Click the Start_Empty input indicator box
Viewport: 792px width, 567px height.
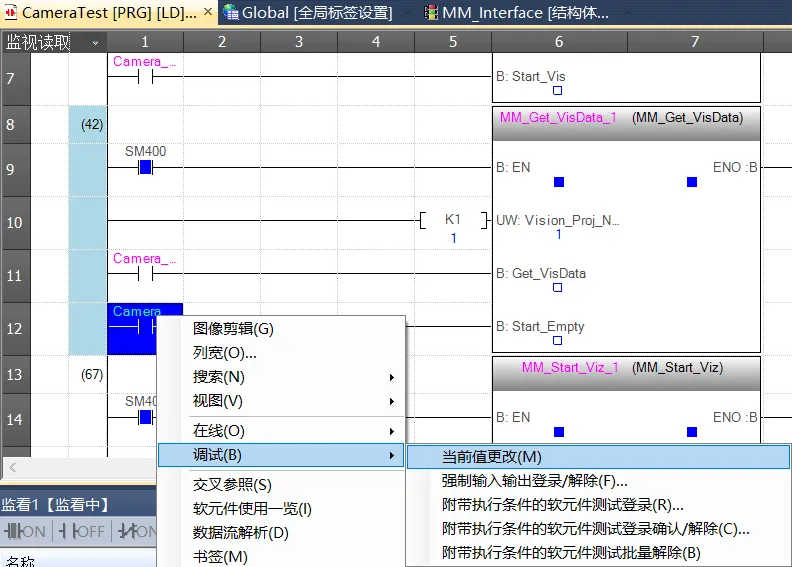[x=557, y=341]
